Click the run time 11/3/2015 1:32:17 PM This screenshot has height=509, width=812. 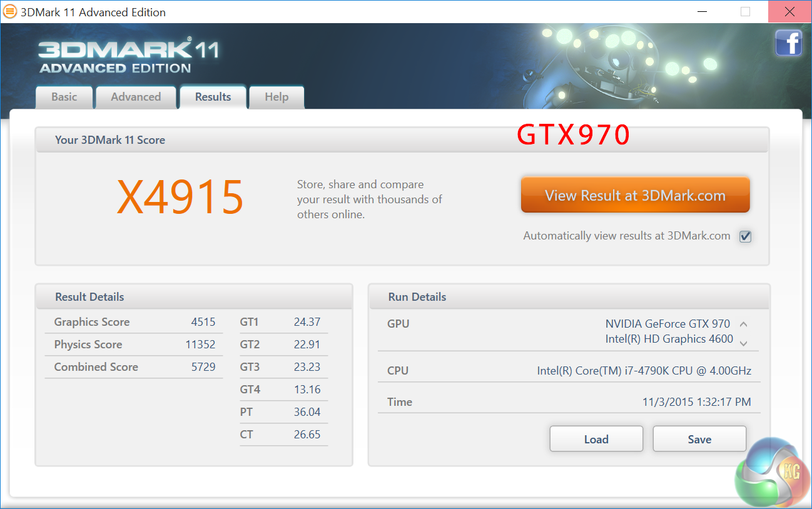[x=697, y=402]
